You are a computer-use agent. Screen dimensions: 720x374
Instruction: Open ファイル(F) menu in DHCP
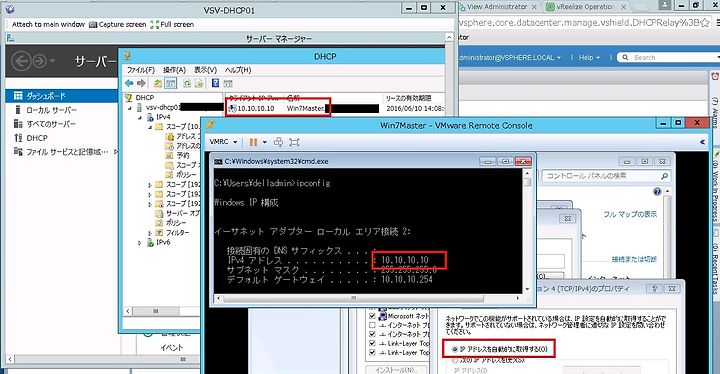(141, 70)
